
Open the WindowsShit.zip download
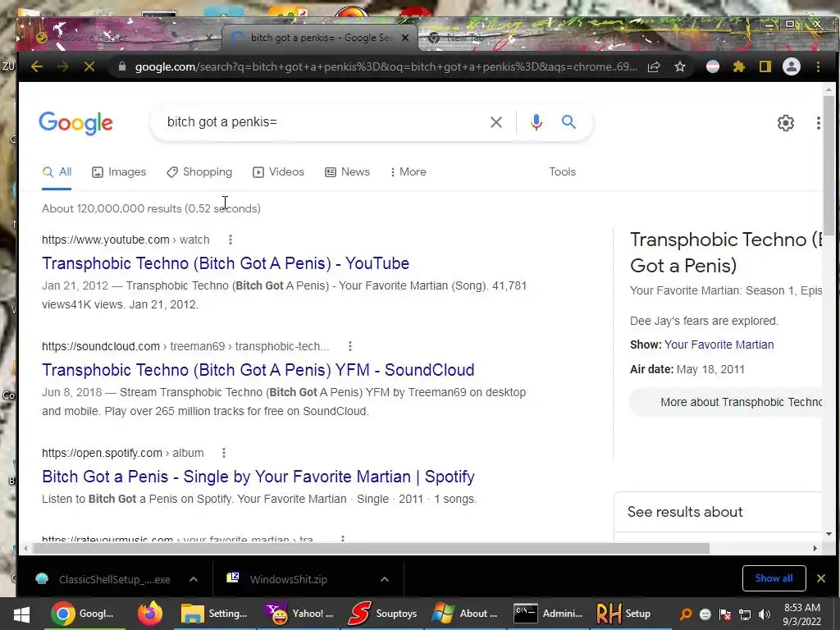tap(288, 579)
